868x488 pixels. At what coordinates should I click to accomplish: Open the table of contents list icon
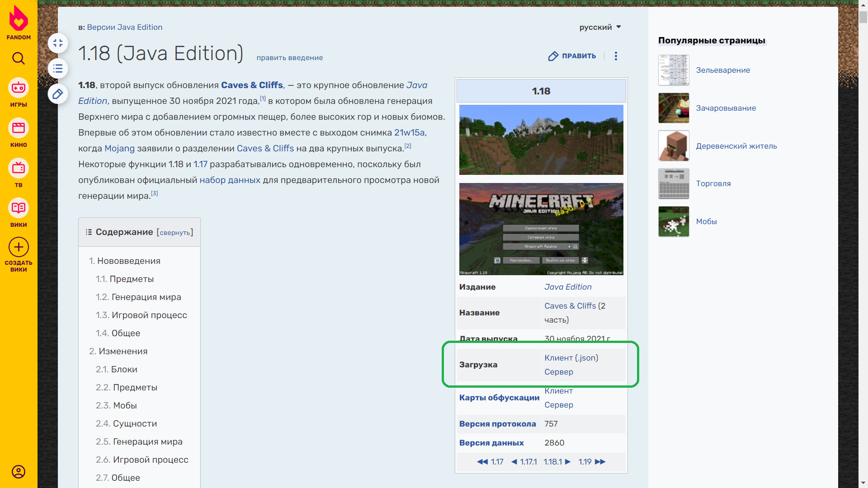click(58, 69)
